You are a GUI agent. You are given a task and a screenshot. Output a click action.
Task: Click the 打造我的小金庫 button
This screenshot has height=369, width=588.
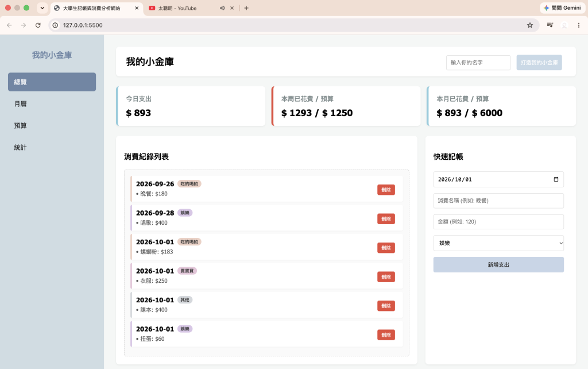tap(539, 63)
